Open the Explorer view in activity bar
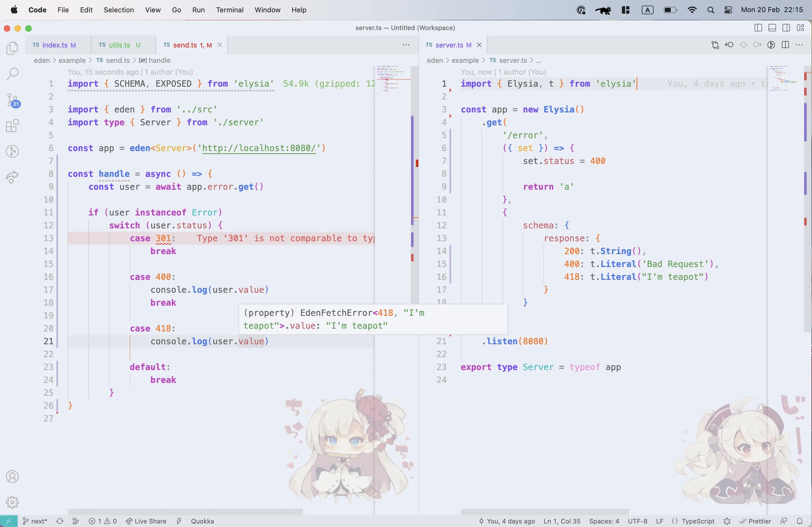 coord(12,48)
